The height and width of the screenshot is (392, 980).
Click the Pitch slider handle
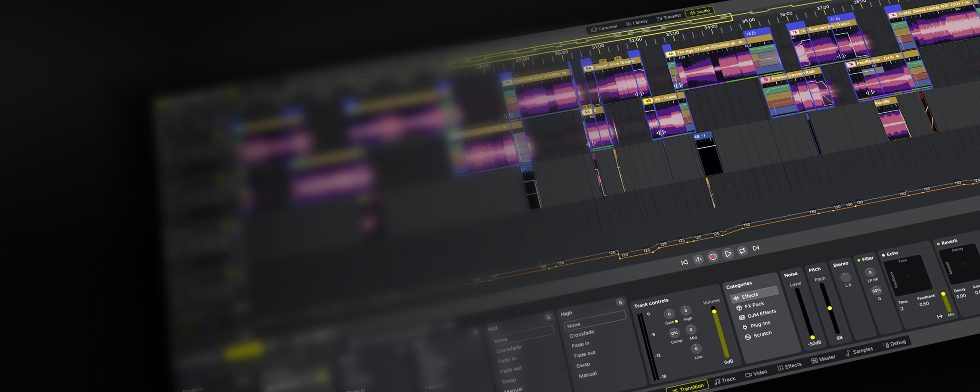point(830,308)
